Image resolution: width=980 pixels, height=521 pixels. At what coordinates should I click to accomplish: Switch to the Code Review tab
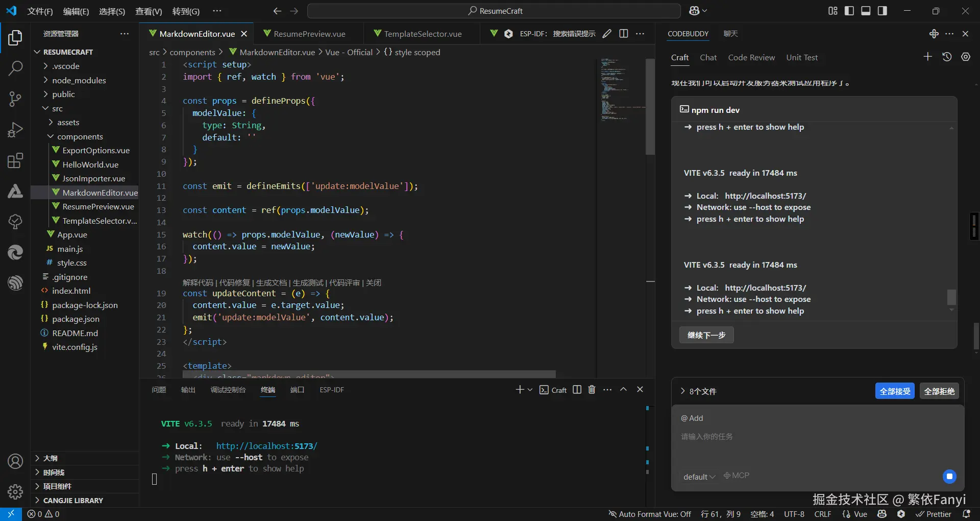751,58
